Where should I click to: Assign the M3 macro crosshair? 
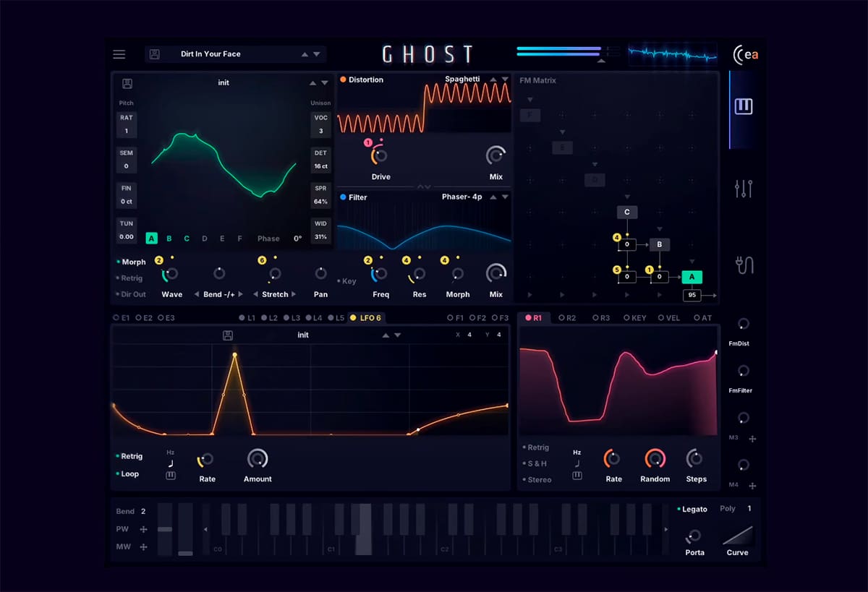click(752, 439)
